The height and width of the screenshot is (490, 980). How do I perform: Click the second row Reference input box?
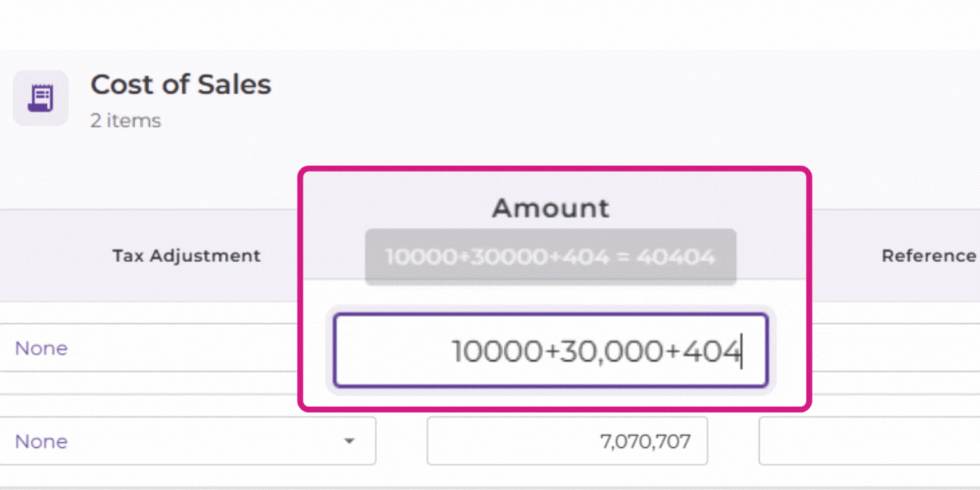[x=869, y=441]
